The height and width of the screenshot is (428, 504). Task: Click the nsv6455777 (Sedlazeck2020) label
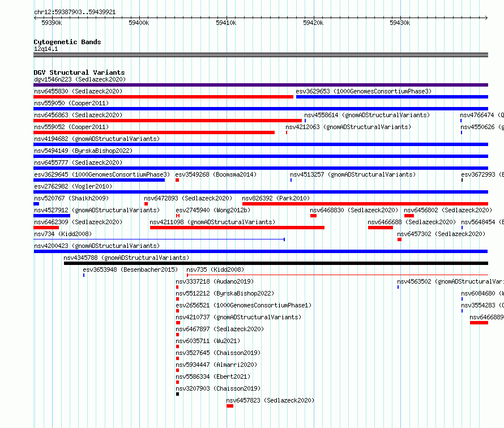pyautogui.click(x=78, y=162)
